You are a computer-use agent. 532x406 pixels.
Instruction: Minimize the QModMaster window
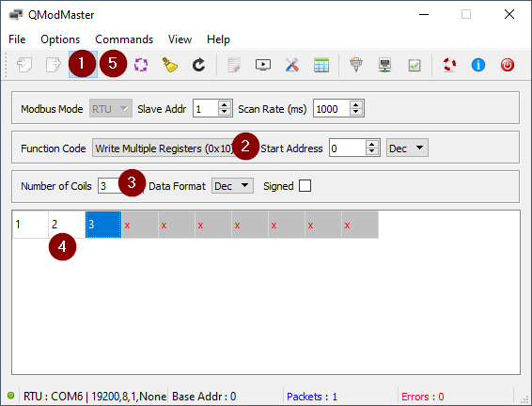click(424, 14)
